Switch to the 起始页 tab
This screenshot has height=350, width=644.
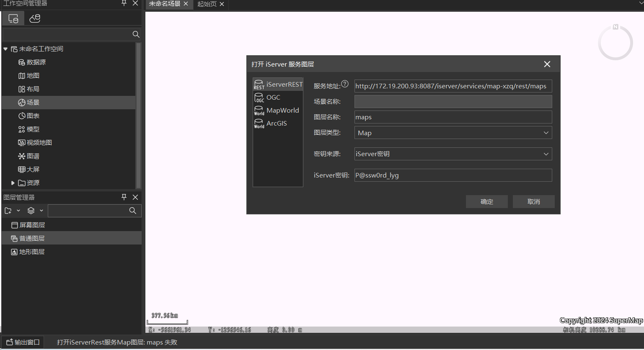(x=207, y=4)
